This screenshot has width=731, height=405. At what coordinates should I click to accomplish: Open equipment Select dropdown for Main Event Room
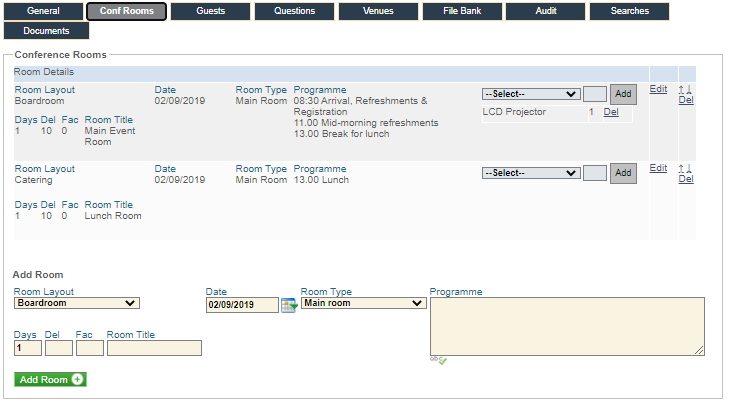pos(531,94)
